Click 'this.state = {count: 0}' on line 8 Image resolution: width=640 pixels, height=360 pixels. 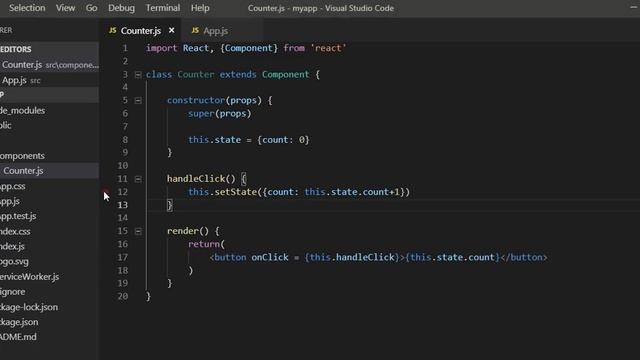[x=249, y=140]
